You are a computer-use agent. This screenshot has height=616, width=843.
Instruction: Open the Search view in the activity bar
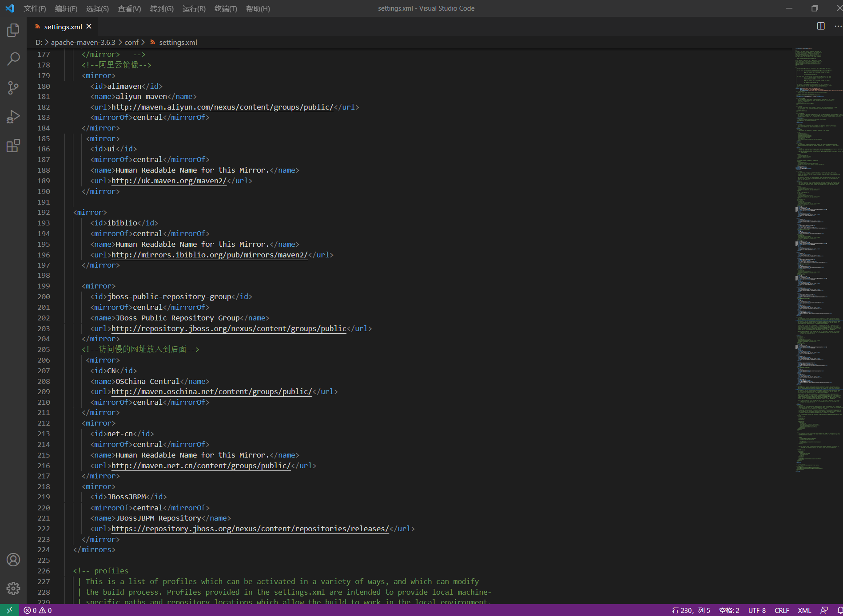click(x=13, y=59)
